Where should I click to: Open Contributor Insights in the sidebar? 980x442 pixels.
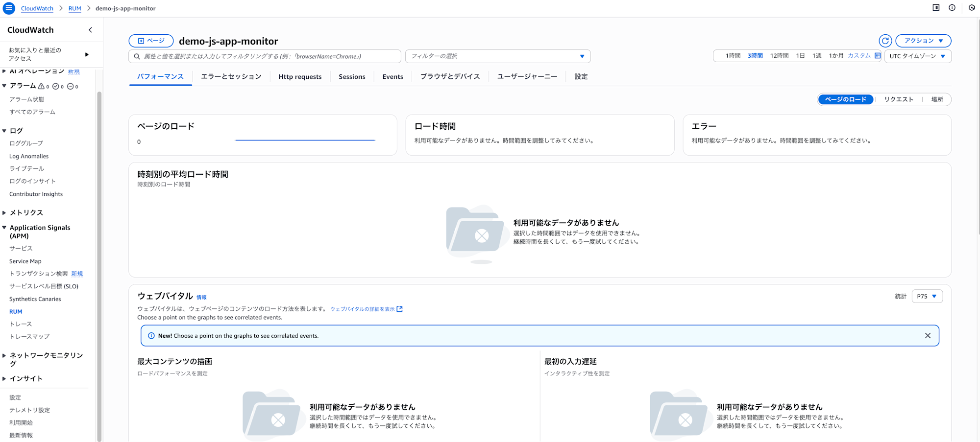[x=36, y=194]
